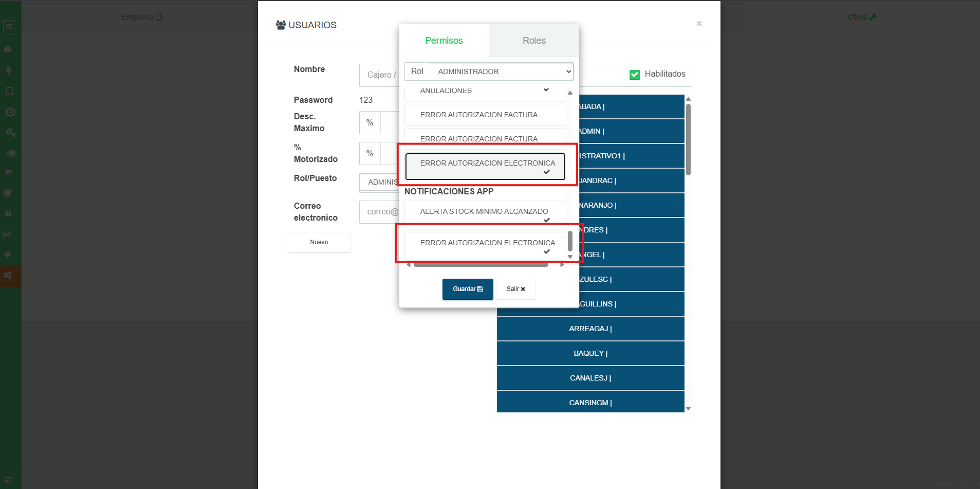Click the clock icon in sidebar
Viewport: 980px width, 489px height.
[10, 112]
